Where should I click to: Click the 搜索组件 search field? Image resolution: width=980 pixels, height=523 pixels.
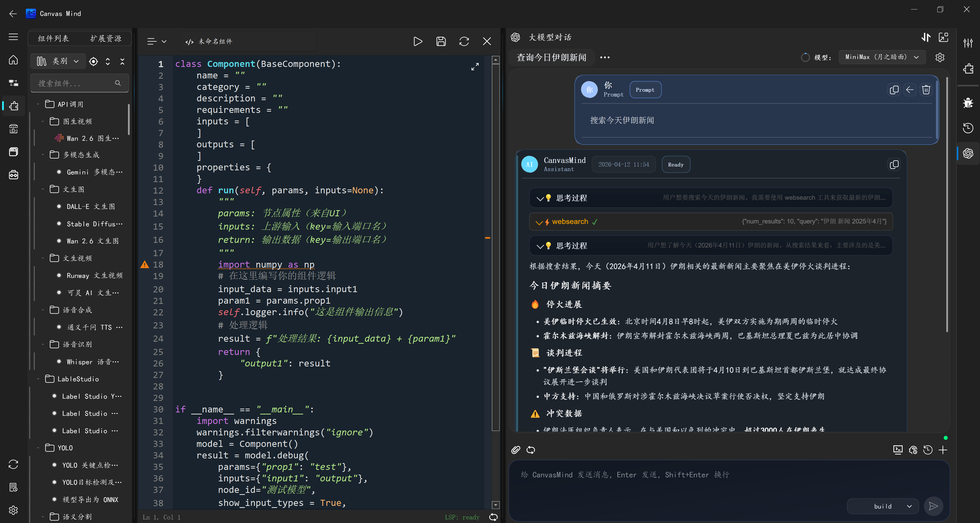pyautogui.click(x=80, y=83)
